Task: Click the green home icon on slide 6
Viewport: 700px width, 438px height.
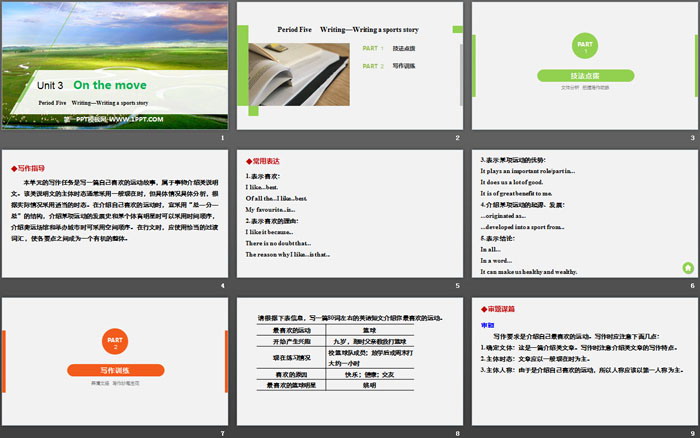Action: tap(688, 269)
